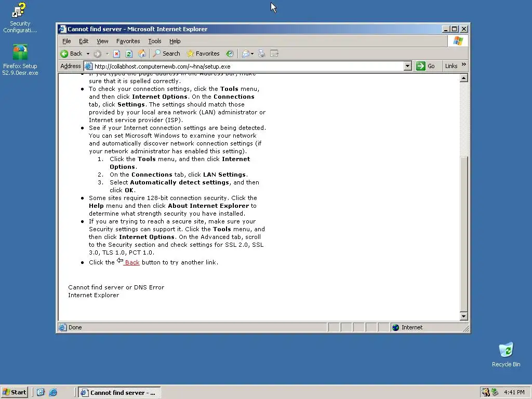
Task: Select the Recycle Bin desktop icon
Action: (x=506, y=355)
